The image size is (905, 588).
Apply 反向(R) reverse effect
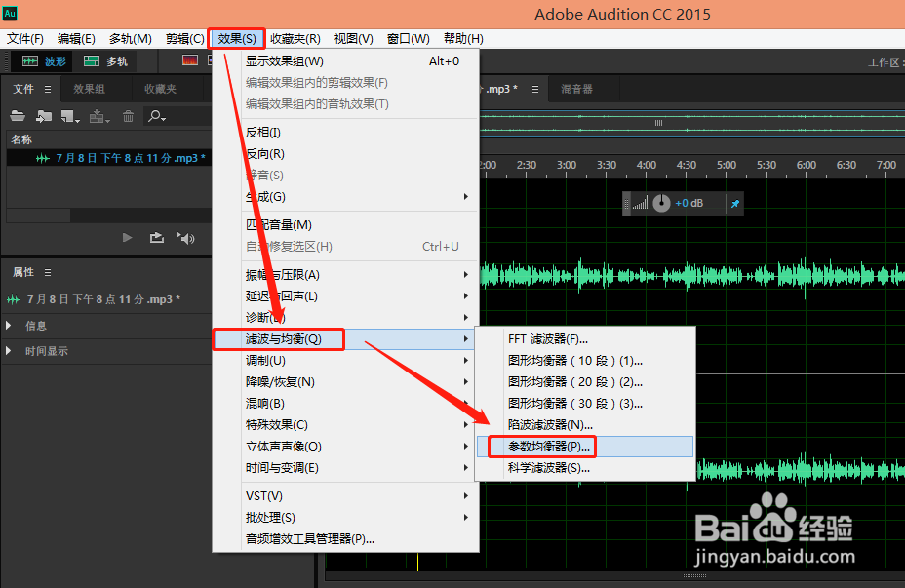click(x=345, y=154)
